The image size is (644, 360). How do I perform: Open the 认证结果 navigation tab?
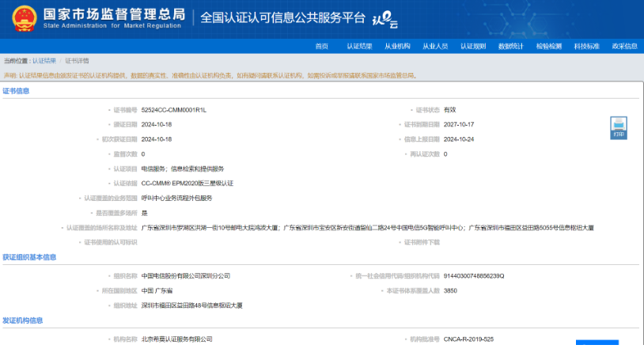(x=359, y=46)
